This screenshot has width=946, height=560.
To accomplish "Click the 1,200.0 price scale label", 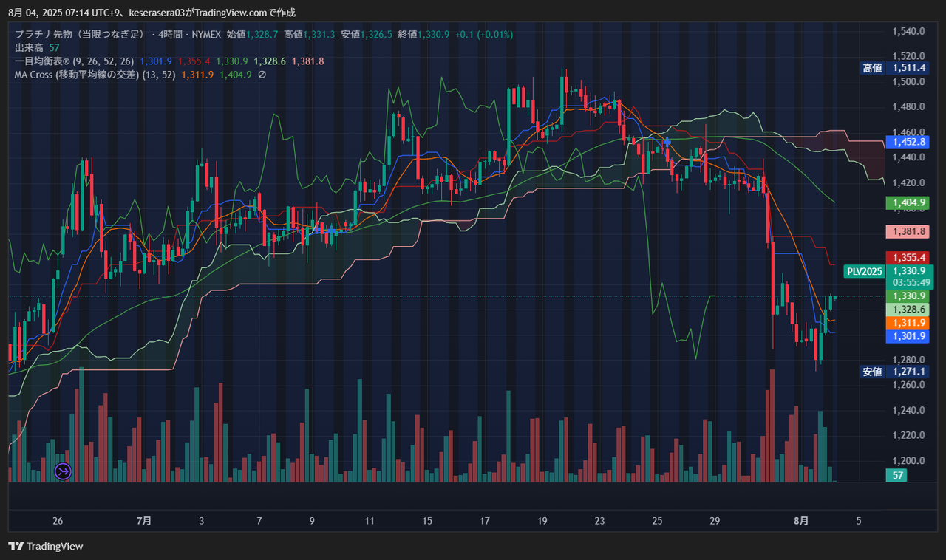I will pos(908,460).
